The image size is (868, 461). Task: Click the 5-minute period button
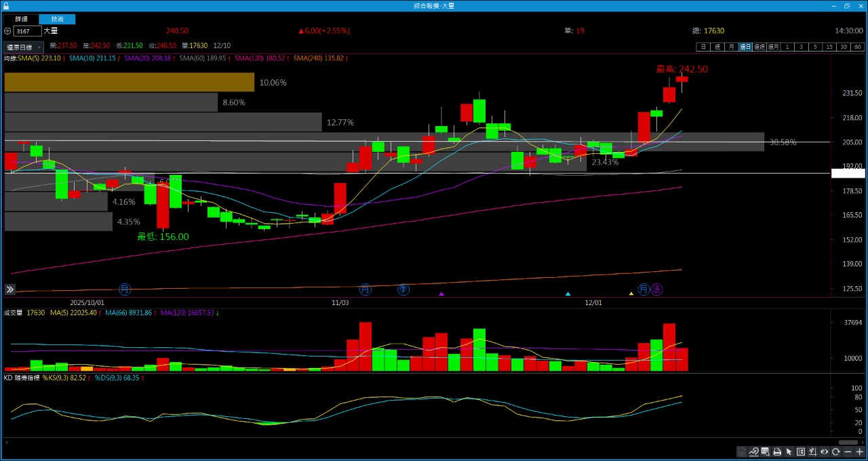pyautogui.click(x=815, y=47)
